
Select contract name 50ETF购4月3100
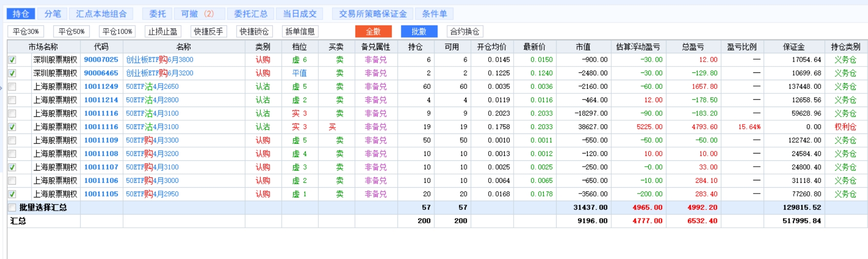click(x=152, y=167)
